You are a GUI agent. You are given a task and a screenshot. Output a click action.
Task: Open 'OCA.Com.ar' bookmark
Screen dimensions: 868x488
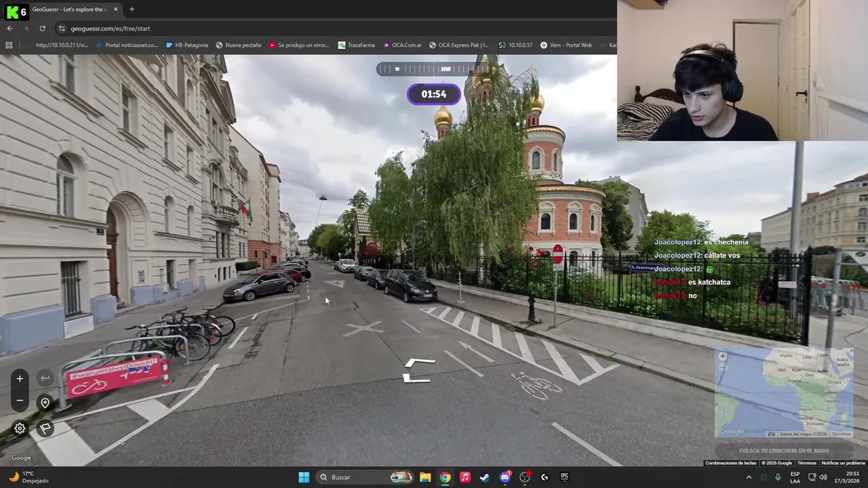pos(402,45)
